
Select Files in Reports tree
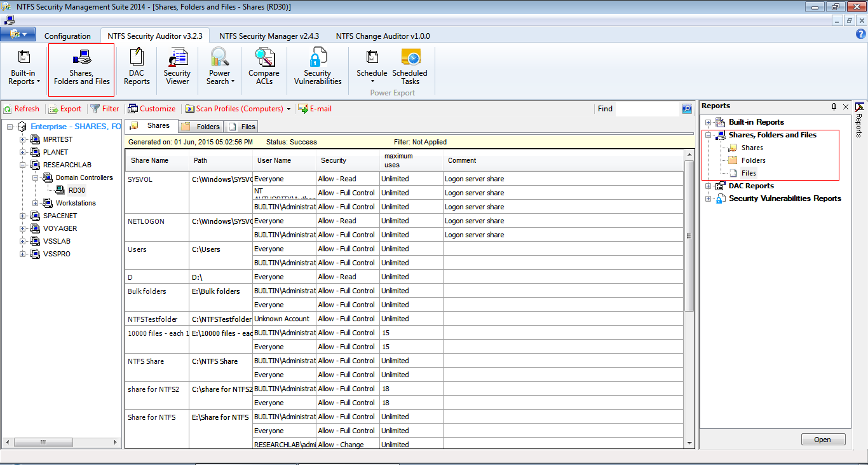[749, 173]
